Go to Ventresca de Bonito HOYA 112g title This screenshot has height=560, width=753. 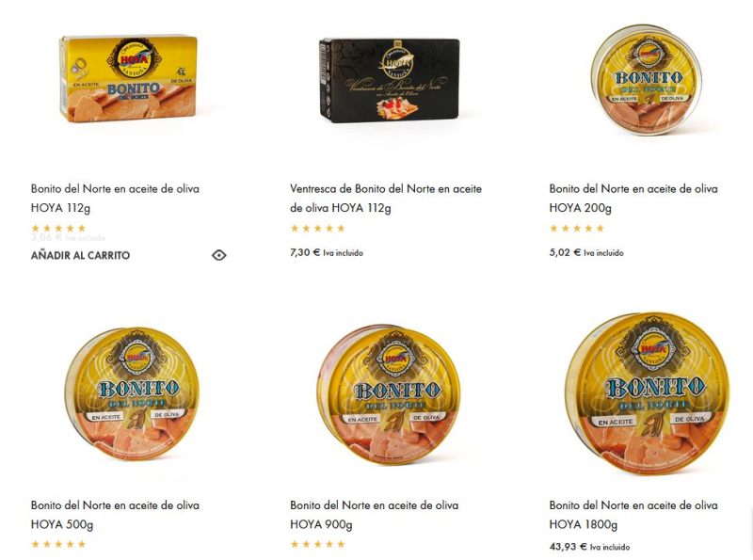tap(386, 199)
